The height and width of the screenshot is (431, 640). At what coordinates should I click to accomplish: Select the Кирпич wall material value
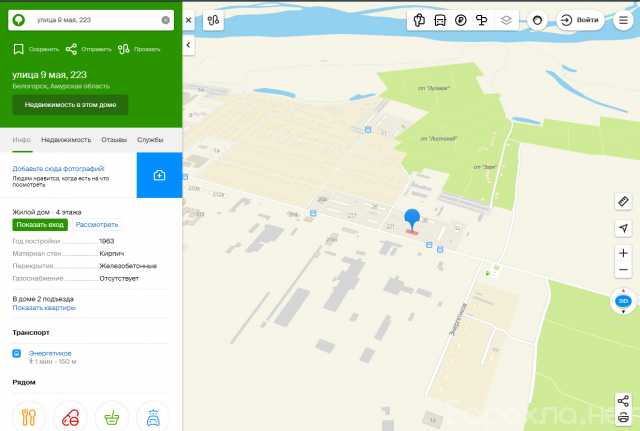[112, 253]
